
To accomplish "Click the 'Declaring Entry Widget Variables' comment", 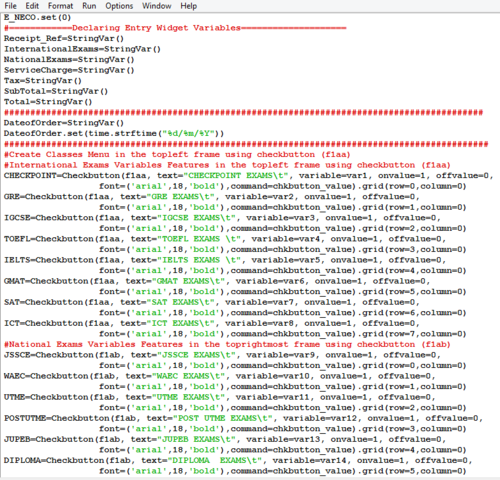I will point(156,28).
